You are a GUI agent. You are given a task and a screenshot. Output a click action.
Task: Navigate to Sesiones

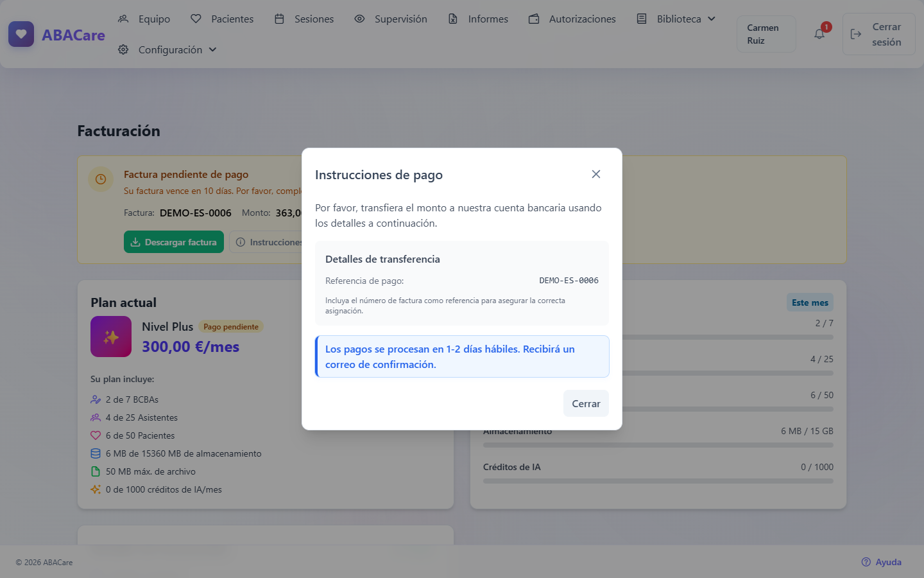304,19
